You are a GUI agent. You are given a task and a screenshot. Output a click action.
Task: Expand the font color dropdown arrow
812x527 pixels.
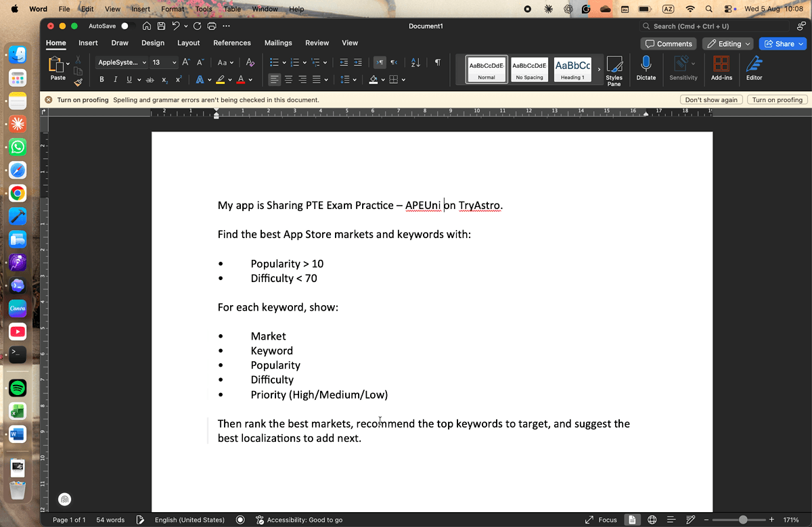(250, 80)
